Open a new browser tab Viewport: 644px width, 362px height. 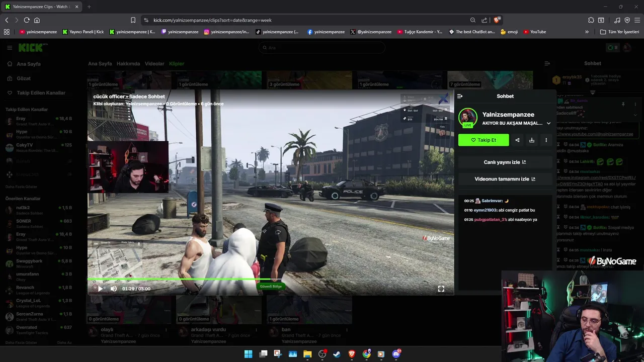[89, 7]
